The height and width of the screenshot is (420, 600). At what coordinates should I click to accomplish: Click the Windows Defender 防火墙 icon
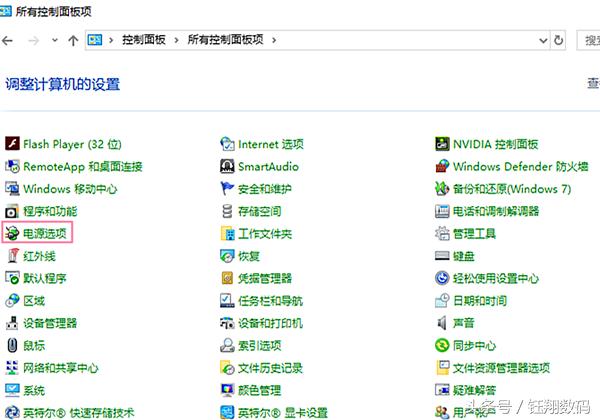coord(443,166)
